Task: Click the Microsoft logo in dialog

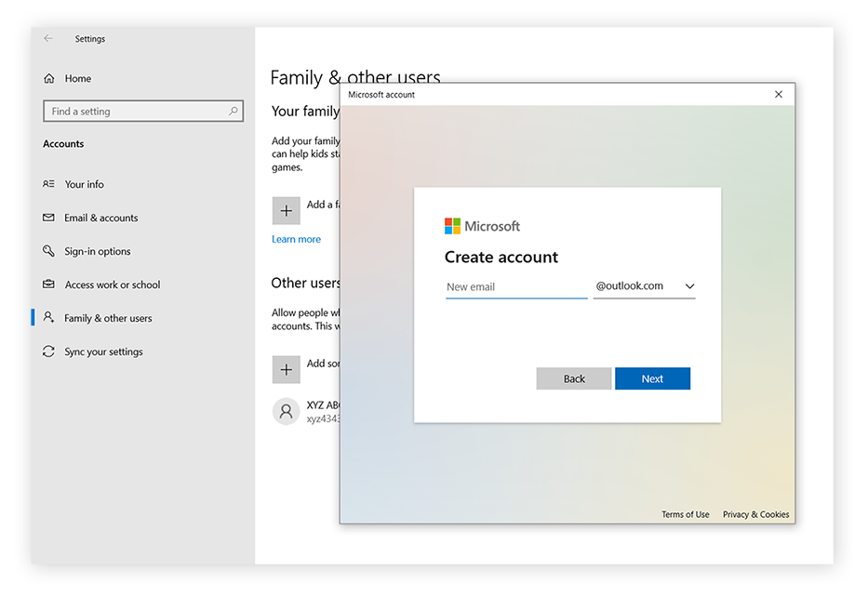Action: click(x=452, y=226)
